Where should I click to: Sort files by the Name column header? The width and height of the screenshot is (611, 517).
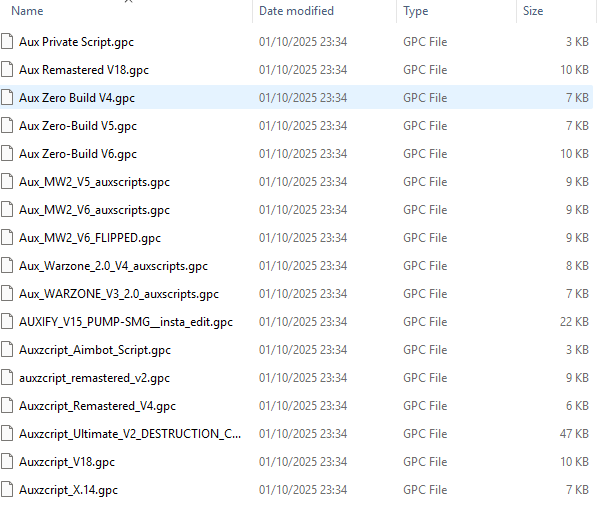27,11
